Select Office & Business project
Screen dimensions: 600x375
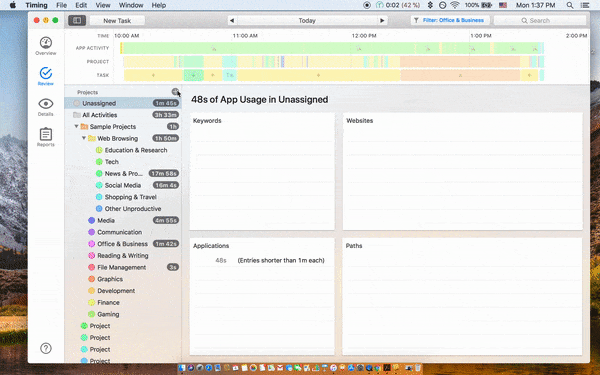click(x=122, y=244)
